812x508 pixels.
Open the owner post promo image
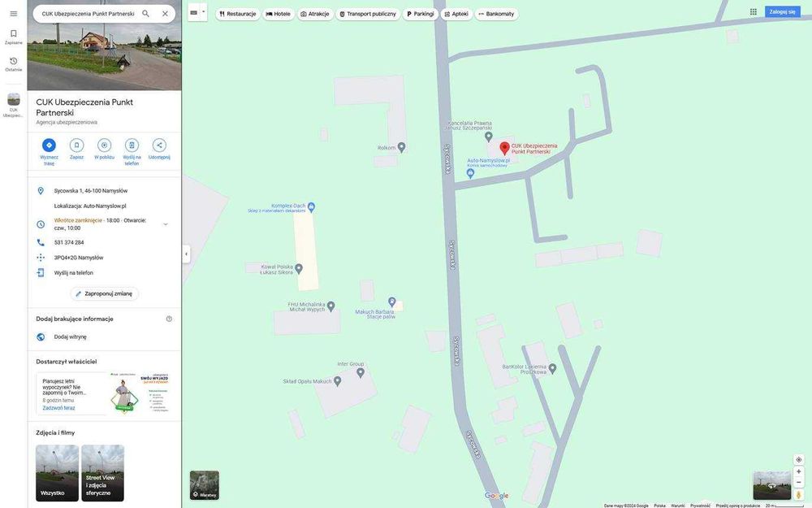click(x=140, y=393)
